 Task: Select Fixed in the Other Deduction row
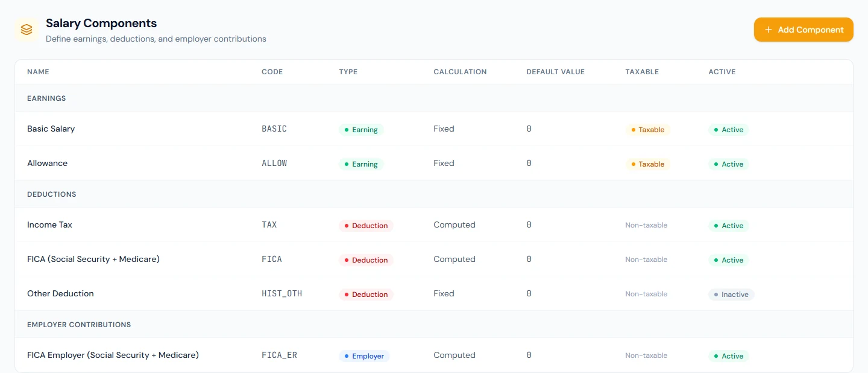click(444, 293)
